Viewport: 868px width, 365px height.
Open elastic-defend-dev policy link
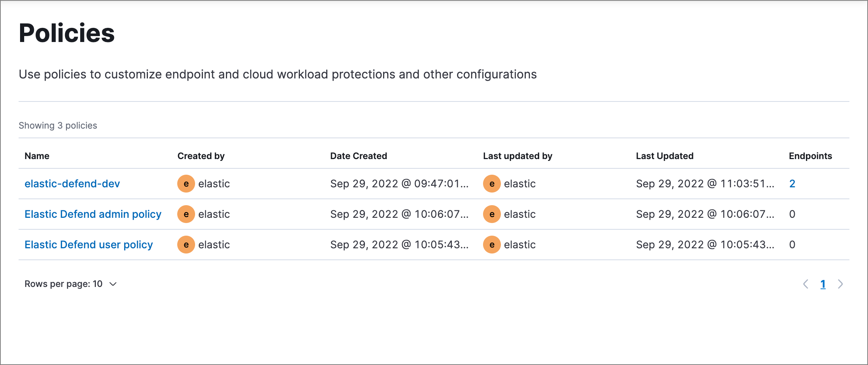coord(72,184)
